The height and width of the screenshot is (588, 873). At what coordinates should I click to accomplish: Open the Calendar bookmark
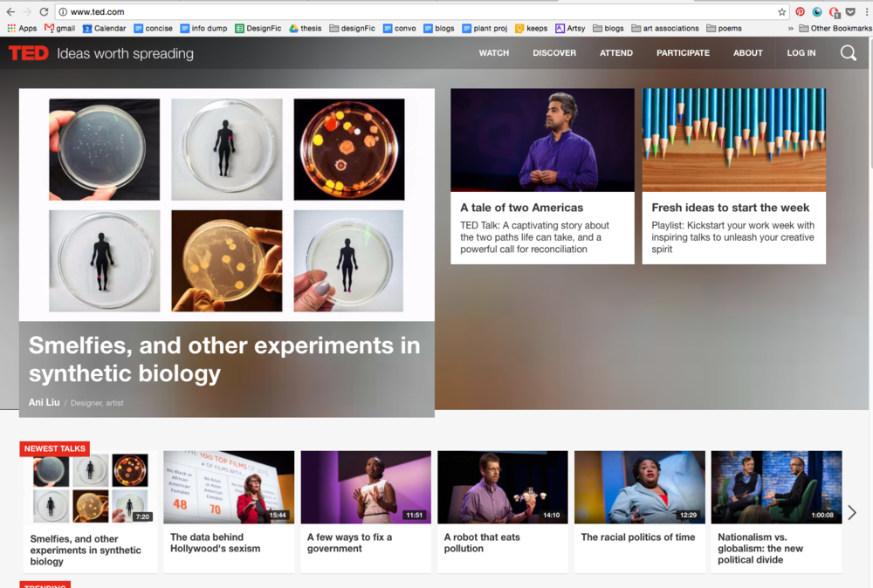point(104,29)
